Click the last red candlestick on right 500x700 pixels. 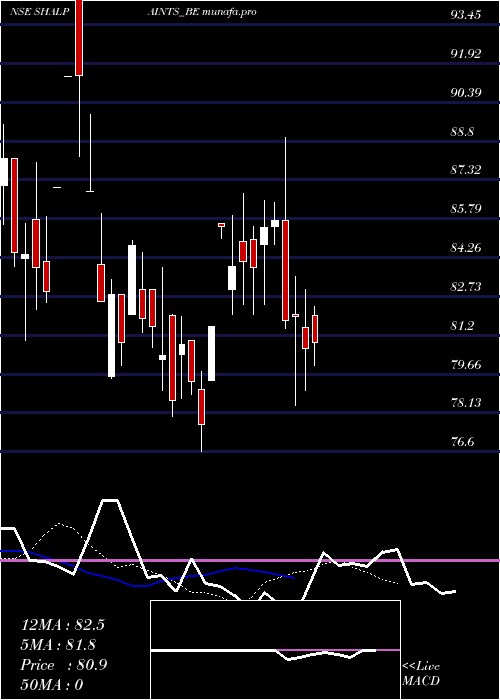click(315, 329)
